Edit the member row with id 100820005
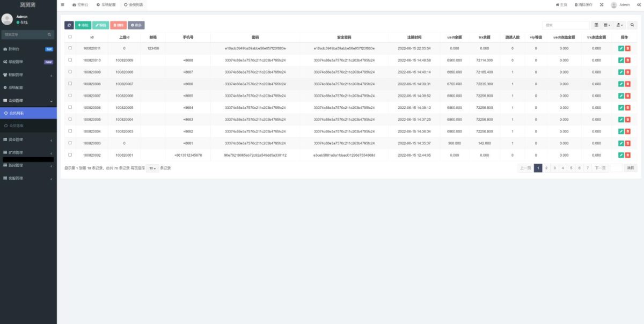 621,120
